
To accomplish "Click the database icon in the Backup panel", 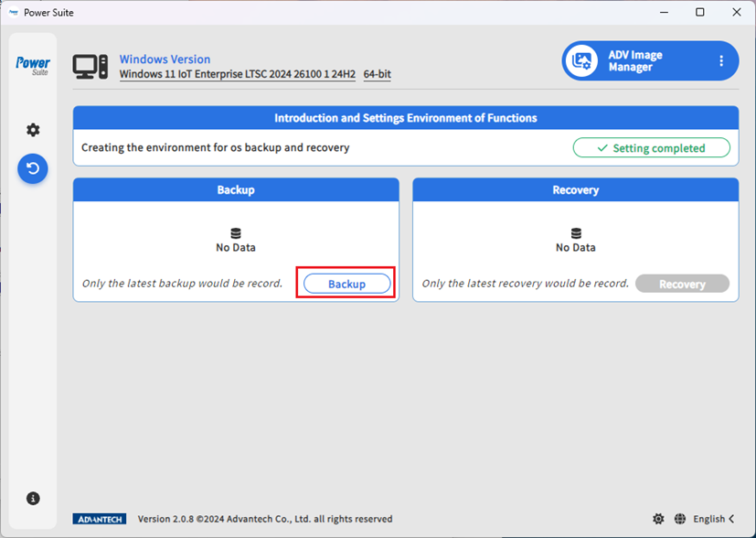I will coord(236,233).
